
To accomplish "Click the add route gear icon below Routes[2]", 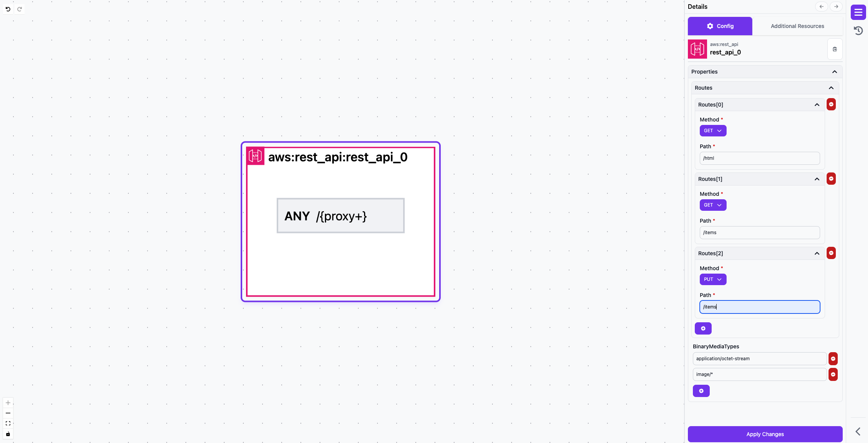I will coord(703,328).
